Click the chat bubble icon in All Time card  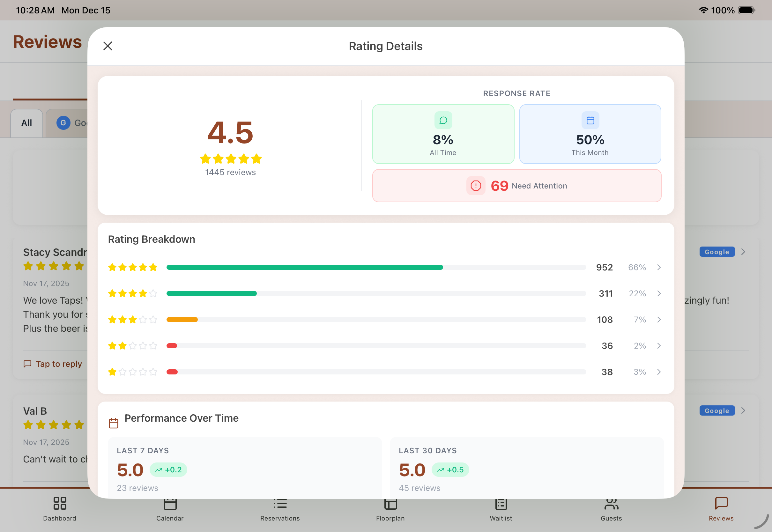pyautogui.click(x=443, y=120)
